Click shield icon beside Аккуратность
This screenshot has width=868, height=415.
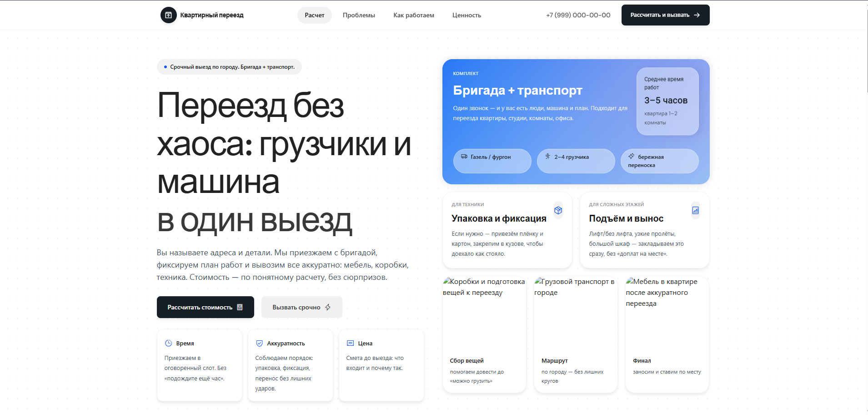[259, 343]
